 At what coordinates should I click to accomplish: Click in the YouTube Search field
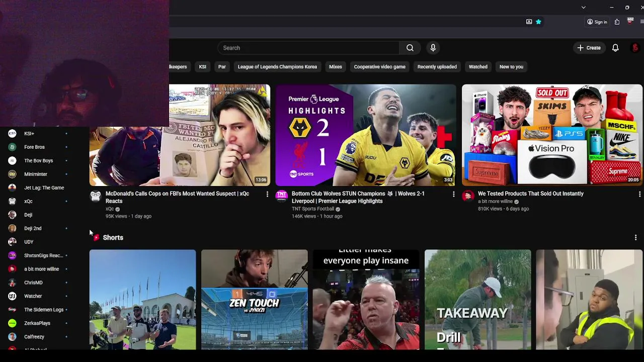coord(308,48)
